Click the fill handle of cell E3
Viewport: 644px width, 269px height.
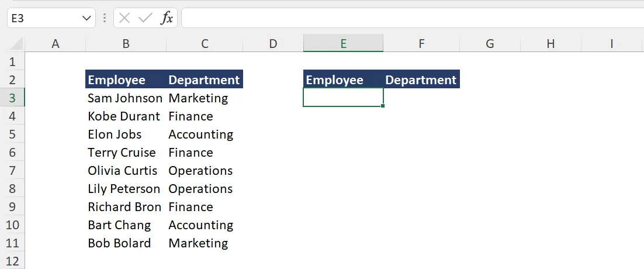[383, 106]
